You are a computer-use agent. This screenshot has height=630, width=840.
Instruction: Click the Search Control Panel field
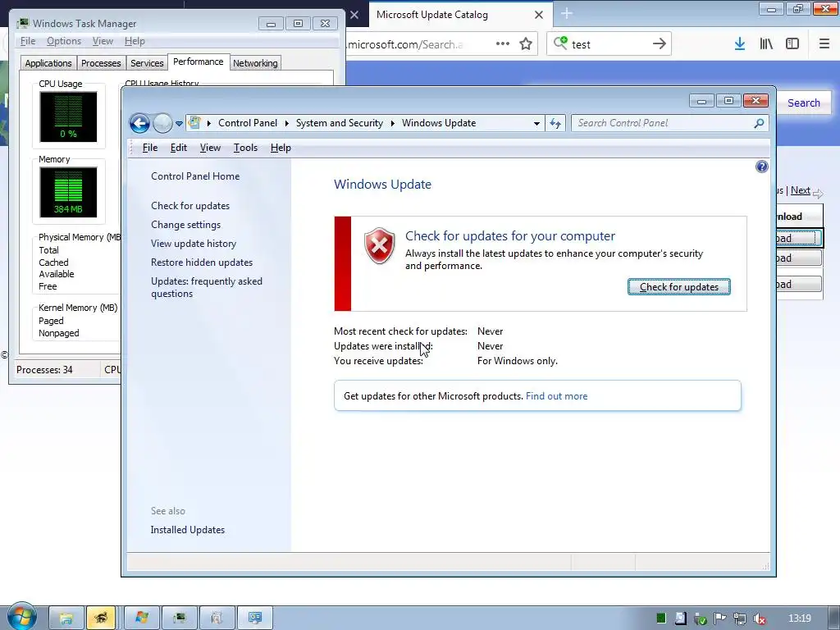coord(669,123)
